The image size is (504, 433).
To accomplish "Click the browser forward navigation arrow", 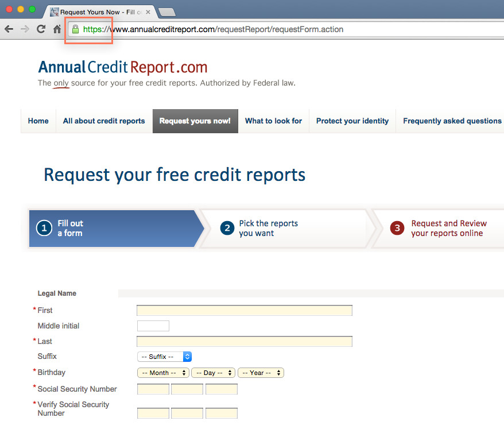I will click(25, 29).
